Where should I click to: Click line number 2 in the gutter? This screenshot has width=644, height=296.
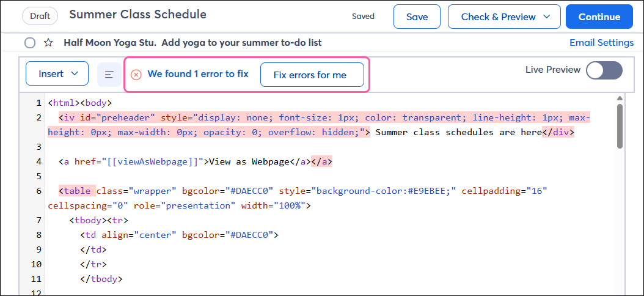pyautogui.click(x=38, y=117)
